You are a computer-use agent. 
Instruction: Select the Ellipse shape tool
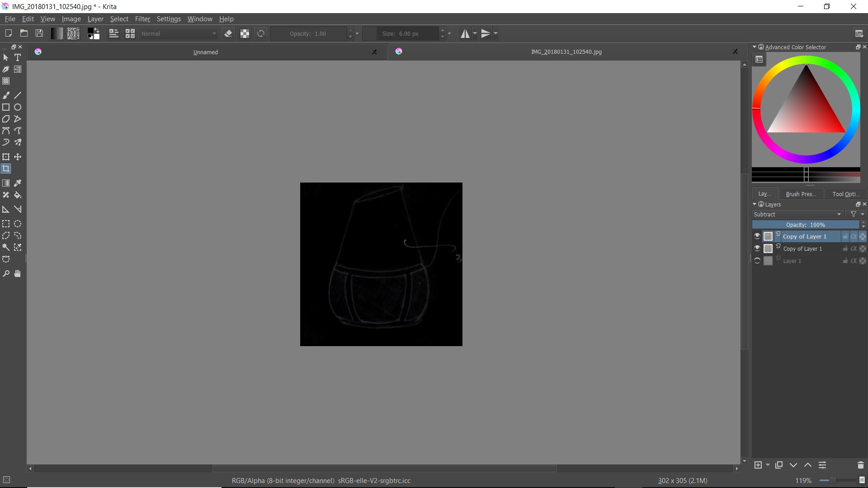18,107
